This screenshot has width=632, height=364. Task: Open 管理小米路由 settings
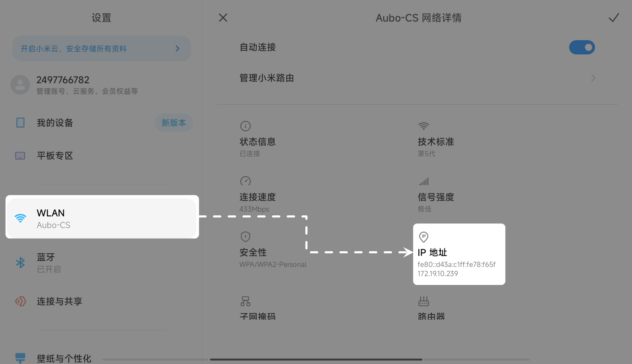417,78
